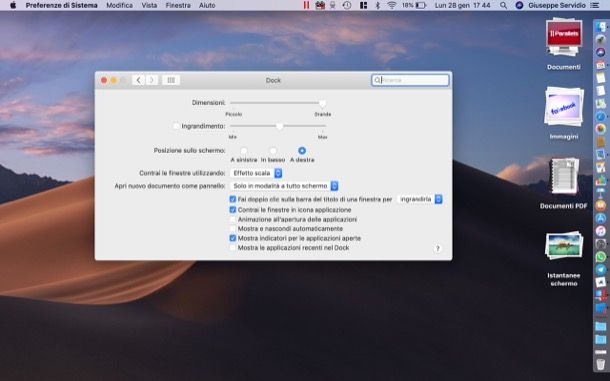
Task: Click the battery status icon
Action: pos(421,5)
